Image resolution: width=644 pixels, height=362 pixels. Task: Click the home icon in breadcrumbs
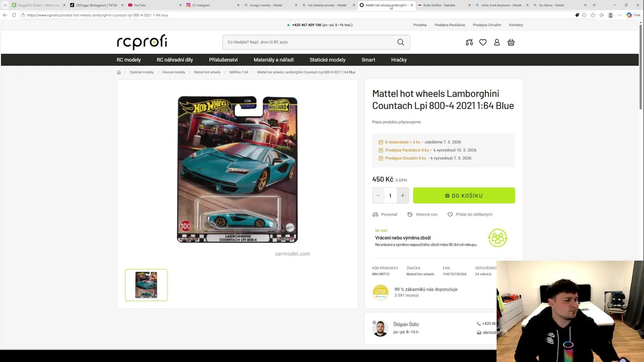click(119, 72)
